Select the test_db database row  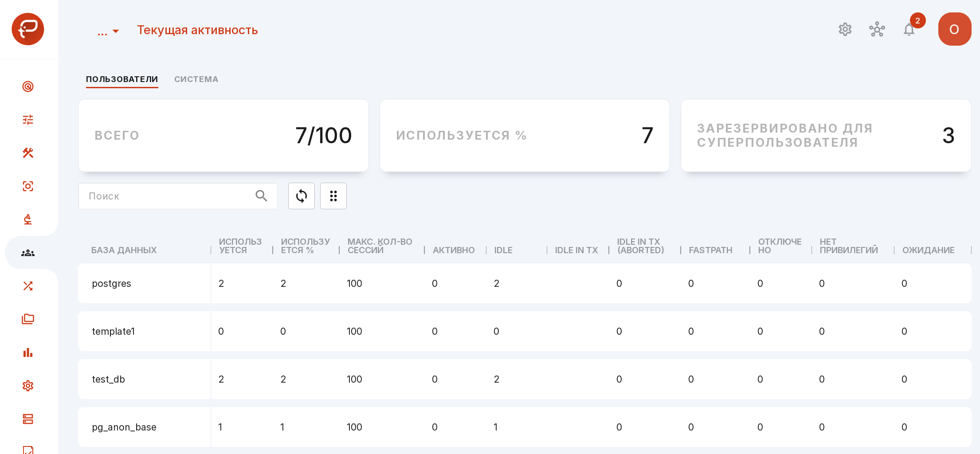click(525, 379)
